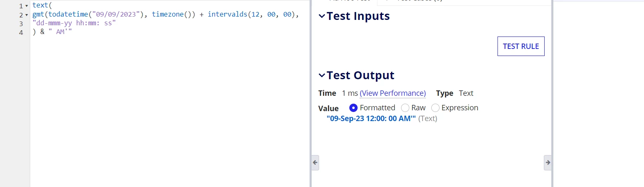Viewport: 644px width, 187px height.
Task: Click the "dd-mmm-yy hh:mm: ss" format string
Action: 74,23
